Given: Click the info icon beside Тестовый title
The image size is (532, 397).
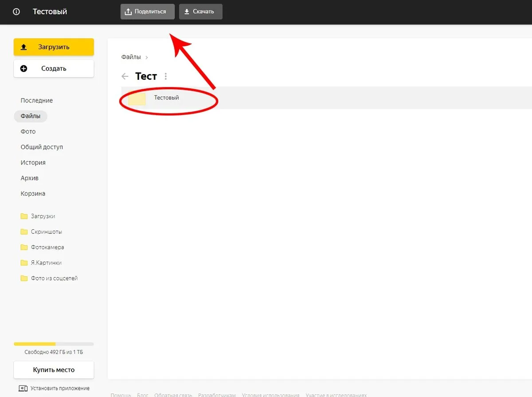Looking at the screenshot, I should pos(16,12).
